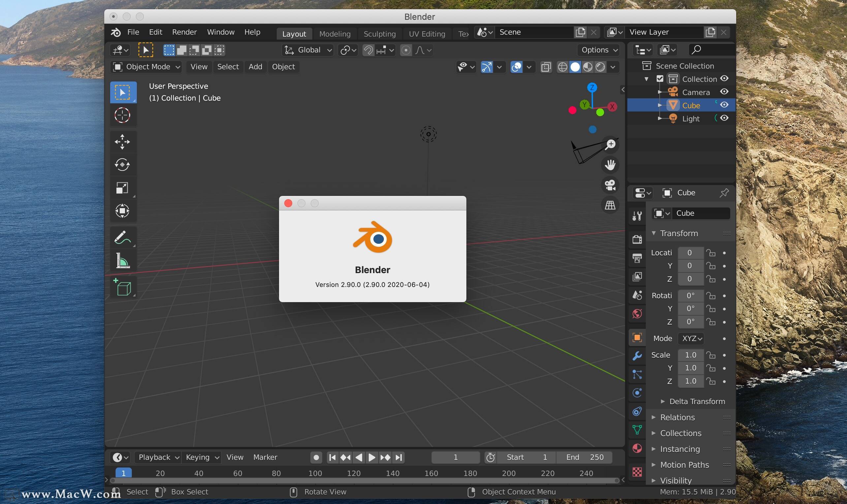The height and width of the screenshot is (504, 847).
Task: Open the Modifiers wrench properties tab
Action: click(637, 356)
